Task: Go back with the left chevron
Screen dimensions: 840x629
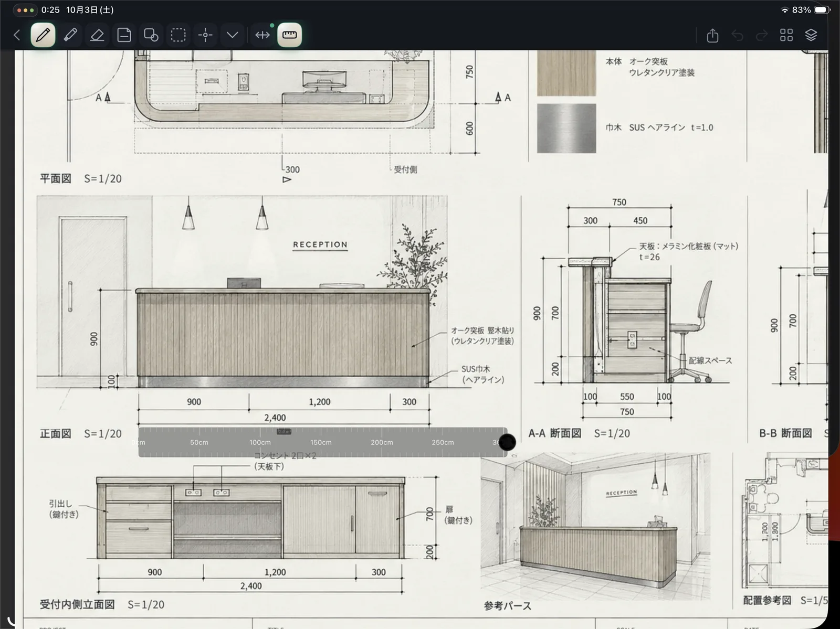Action: pyautogui.click(x=17, y=35)
